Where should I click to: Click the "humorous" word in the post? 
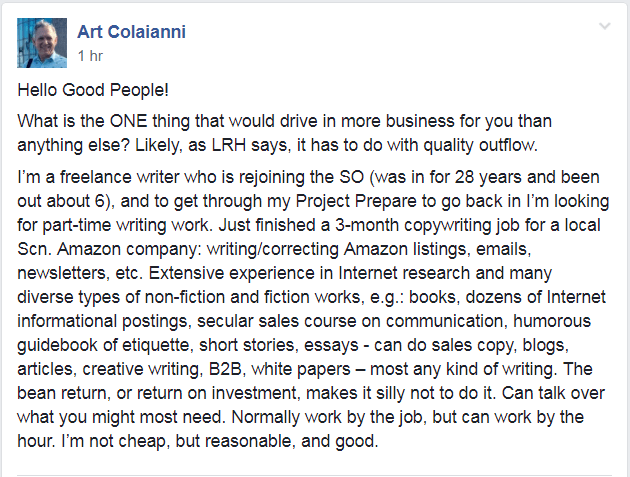tap(552, 321)
